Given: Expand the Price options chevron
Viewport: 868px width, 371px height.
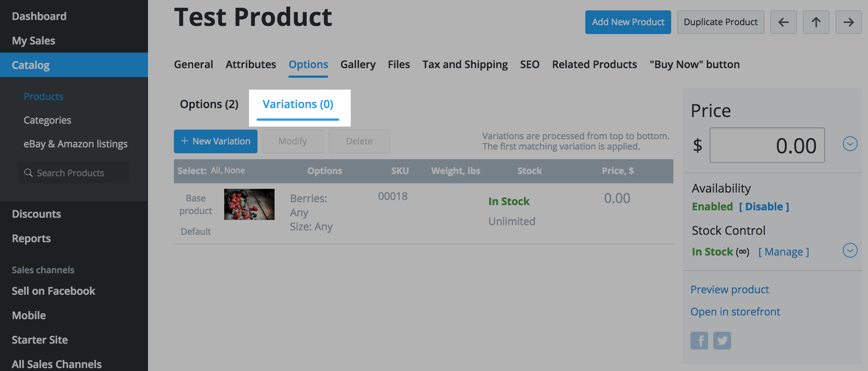Looking at the screenshot, I should 850,144.
